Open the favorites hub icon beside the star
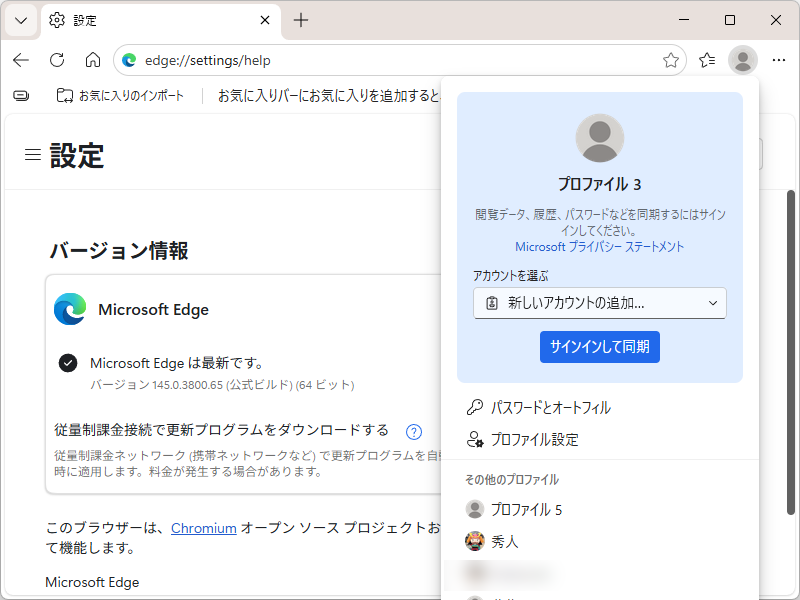The height and width of the screenshot is (600, 800). coord(706,60)
